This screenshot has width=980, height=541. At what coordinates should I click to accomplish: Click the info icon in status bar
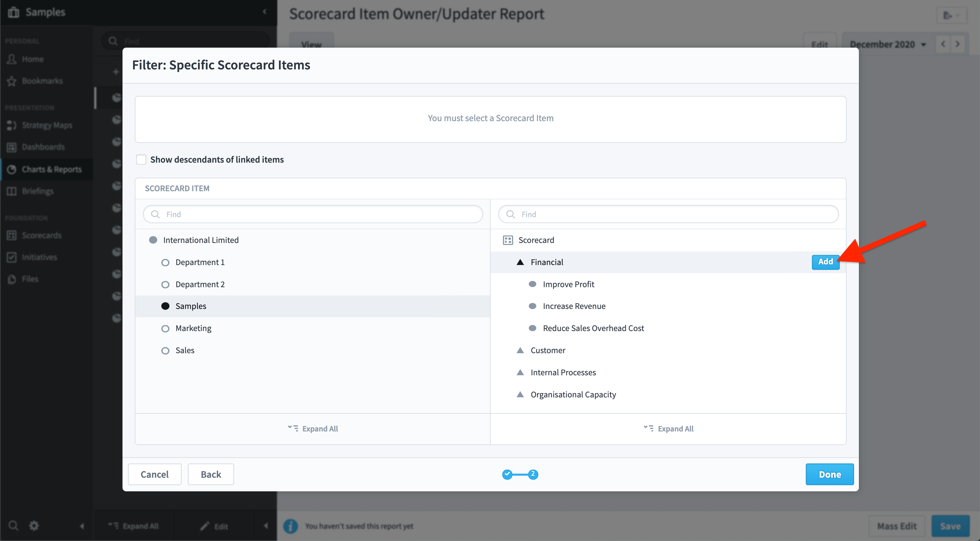290,526
